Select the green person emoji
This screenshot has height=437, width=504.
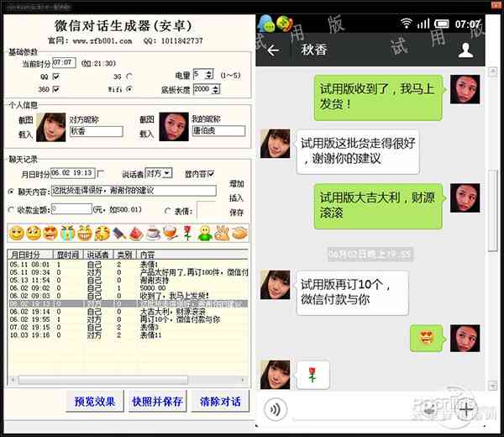(205, 233)
